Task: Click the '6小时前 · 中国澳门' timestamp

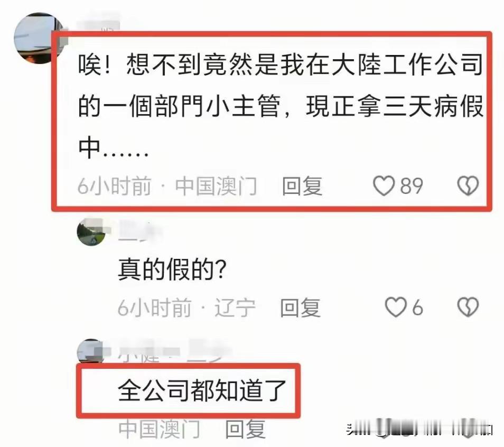Action: click(x=167, y=186)
